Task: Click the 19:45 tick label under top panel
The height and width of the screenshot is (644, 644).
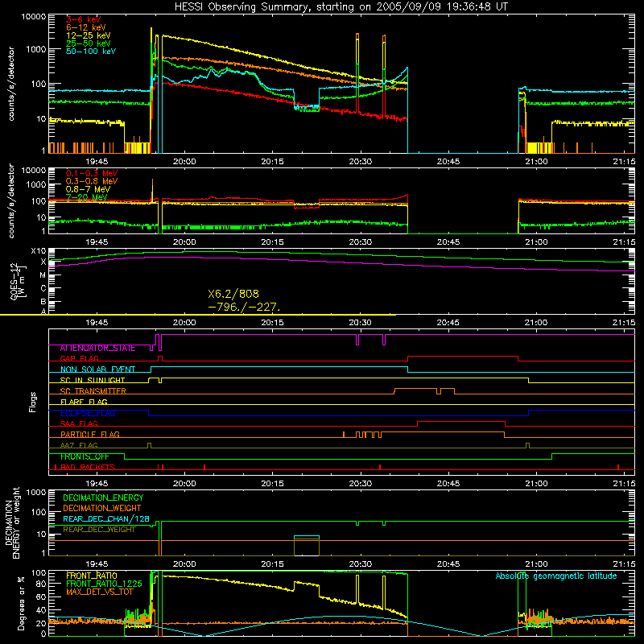Action: click(97, 162)
